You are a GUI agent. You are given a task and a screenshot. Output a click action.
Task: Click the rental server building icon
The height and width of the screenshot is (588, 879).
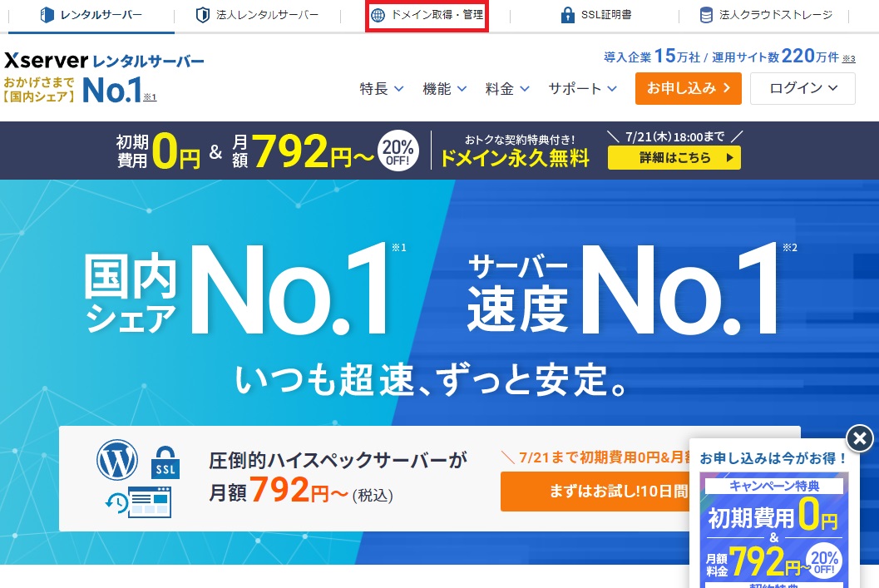pos(47,15)
